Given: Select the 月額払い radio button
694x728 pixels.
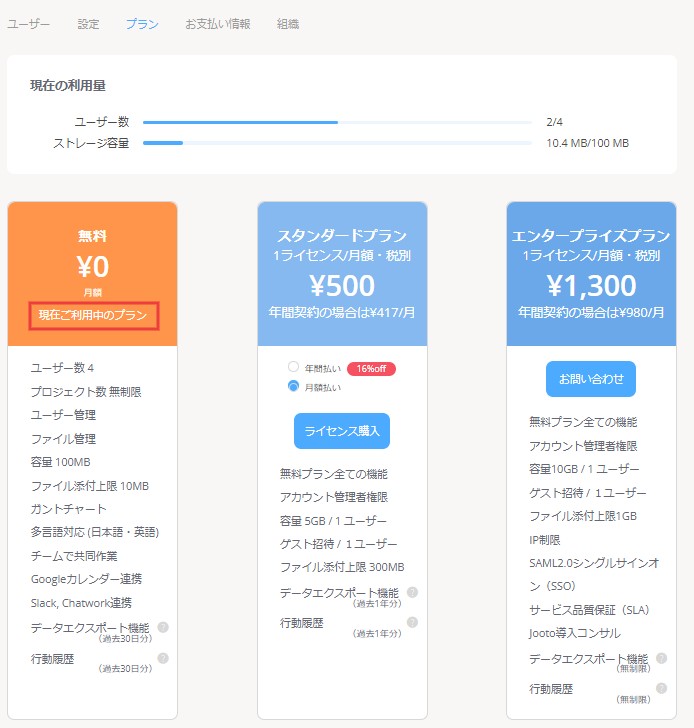Looking at the screenshot, I should point(293,386).
